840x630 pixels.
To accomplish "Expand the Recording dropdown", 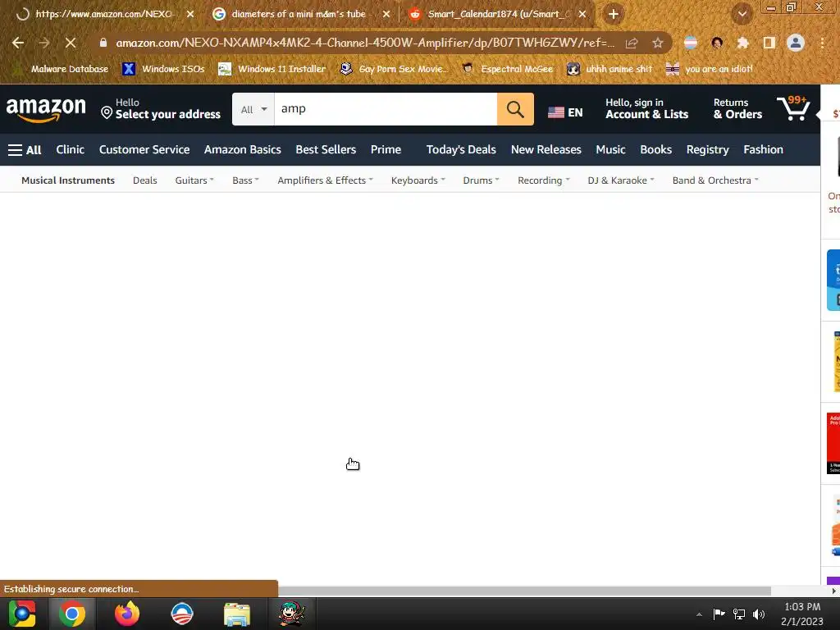I will (544, 180).
